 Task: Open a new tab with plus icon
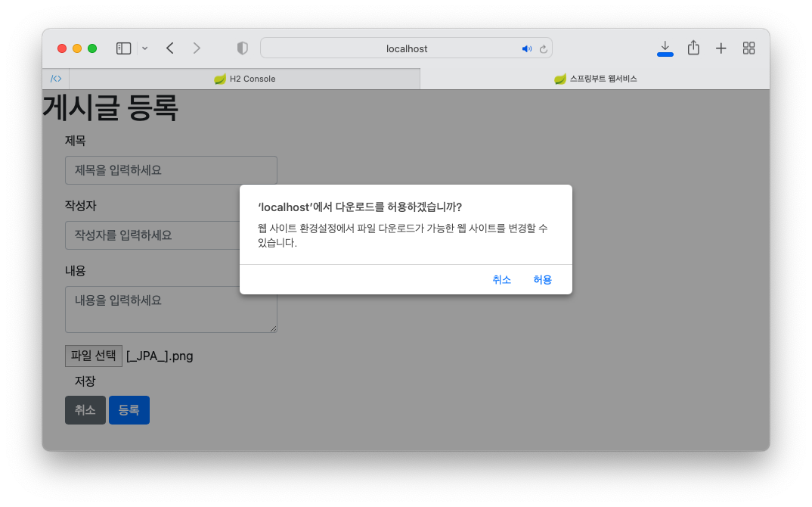[x=721, y=48]
